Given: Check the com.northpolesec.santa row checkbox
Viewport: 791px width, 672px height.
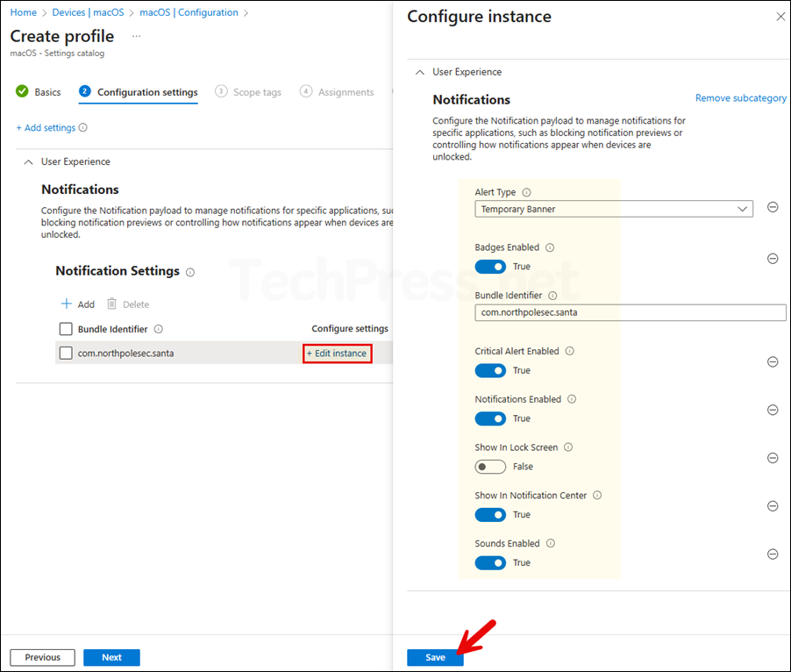Looking at the screenshot, I should click(x=66, y=353).
